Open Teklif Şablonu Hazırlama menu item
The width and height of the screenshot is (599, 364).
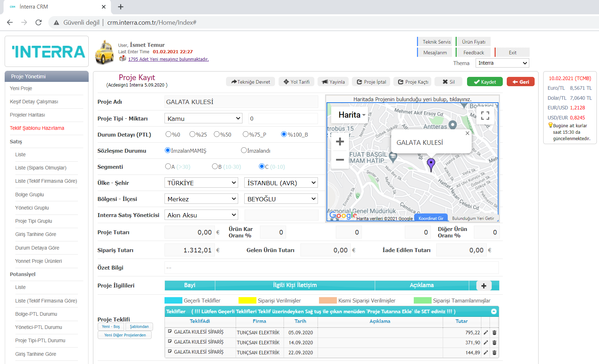pos(37,128)
